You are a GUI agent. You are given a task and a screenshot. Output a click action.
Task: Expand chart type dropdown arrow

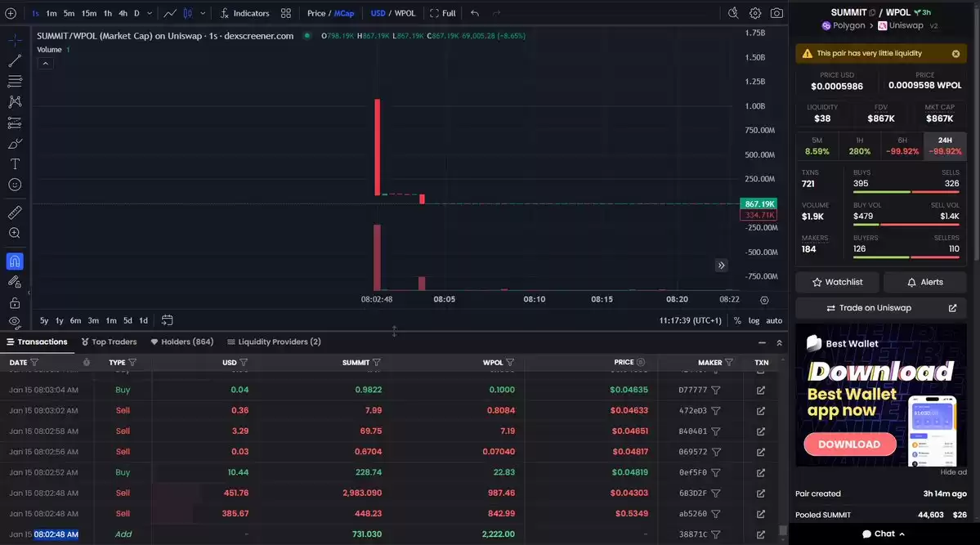click(203, 13)
